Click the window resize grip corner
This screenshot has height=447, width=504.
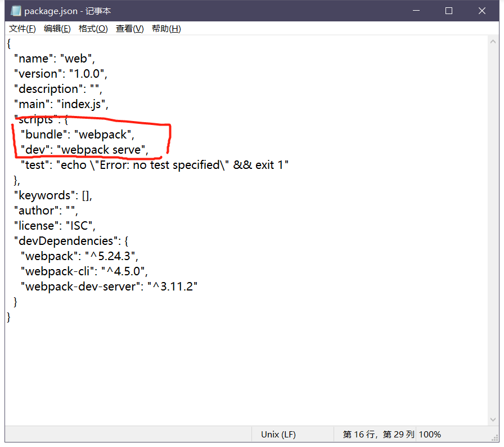(495, 438)
